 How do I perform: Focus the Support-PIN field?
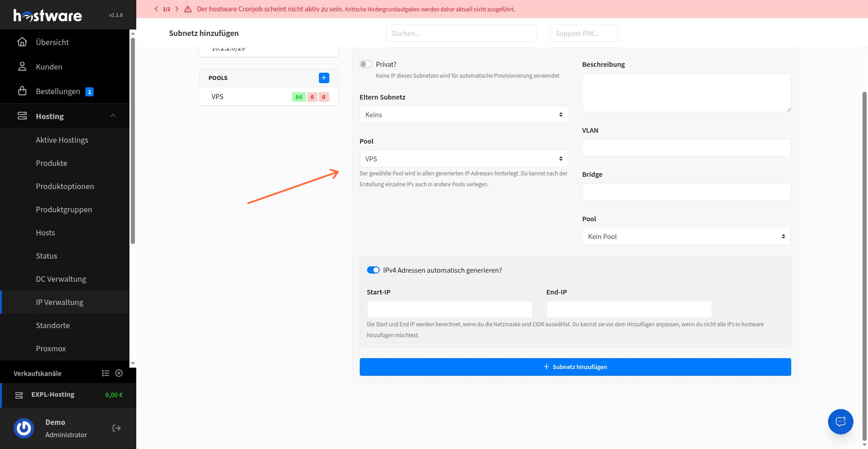584,33
